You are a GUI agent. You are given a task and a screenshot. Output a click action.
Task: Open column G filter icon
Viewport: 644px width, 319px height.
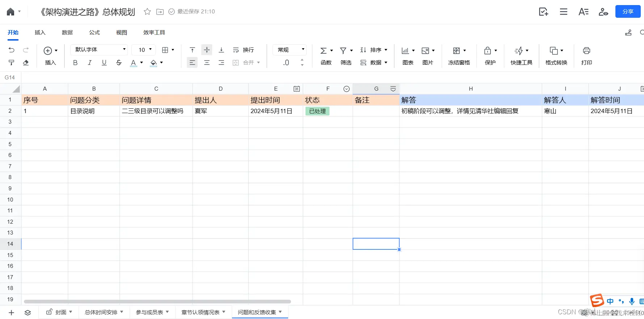(393, 89)
